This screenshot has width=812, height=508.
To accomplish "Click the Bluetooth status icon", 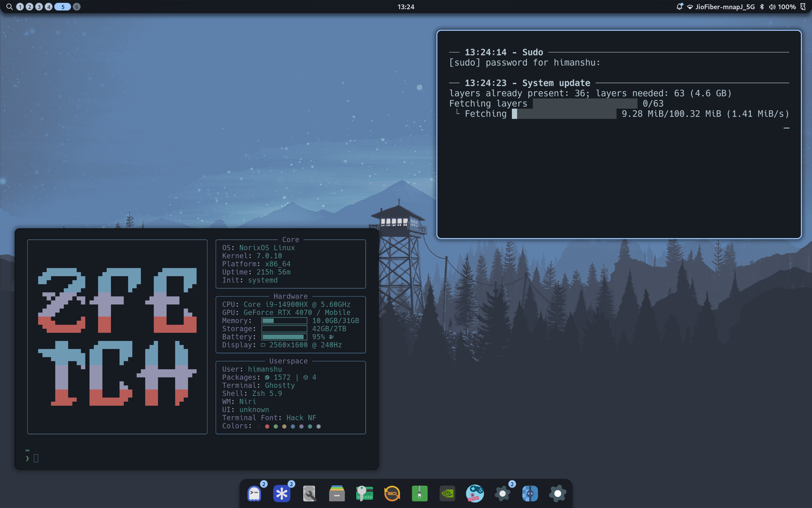I will click(762, 7).
